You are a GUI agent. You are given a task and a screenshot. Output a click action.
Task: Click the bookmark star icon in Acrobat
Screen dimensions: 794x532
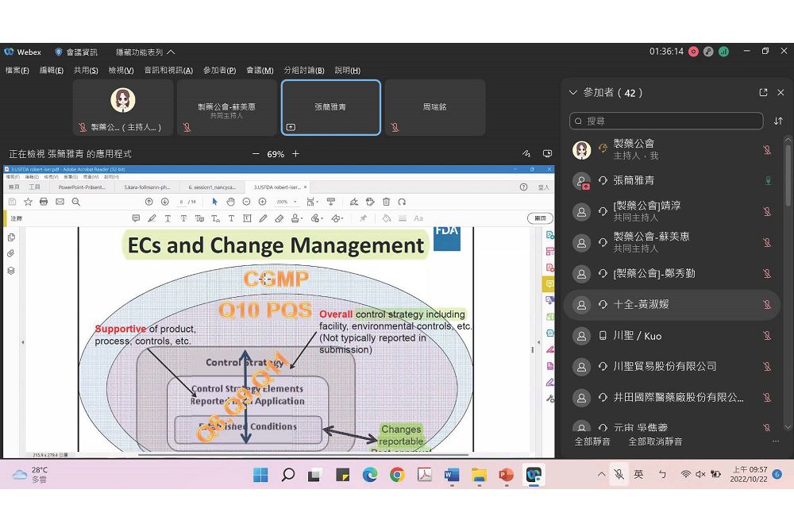point(28,202)
